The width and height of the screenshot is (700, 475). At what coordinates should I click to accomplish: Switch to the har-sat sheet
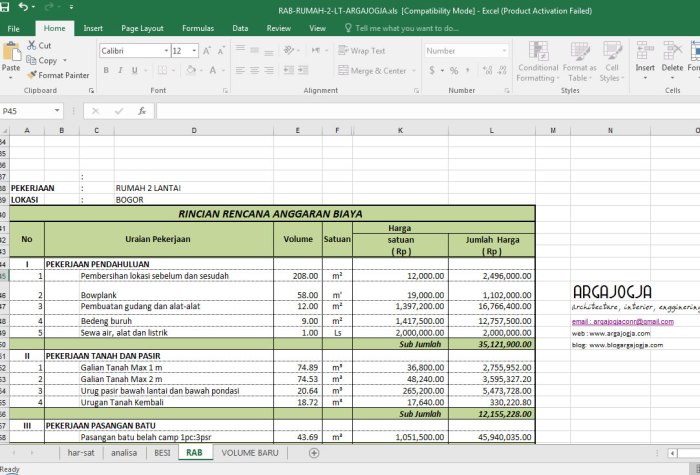coord(81,453)
